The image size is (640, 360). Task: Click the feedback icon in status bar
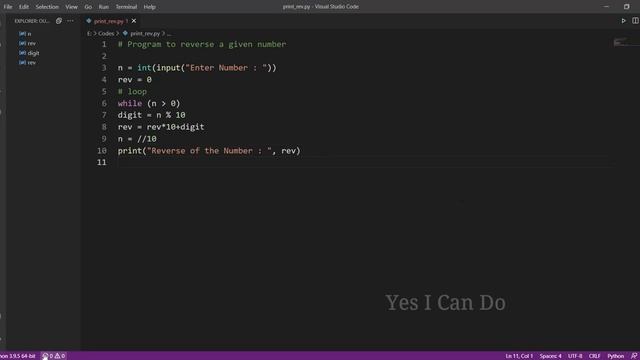pos(634,356)
